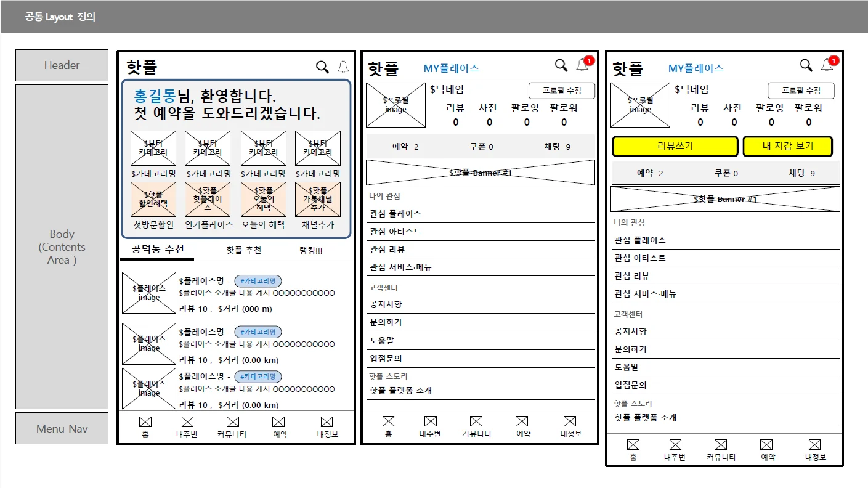Open the MY플레이스 header link in the middle mockup
This screenshot has height=488, width=868.
point(451,68)
